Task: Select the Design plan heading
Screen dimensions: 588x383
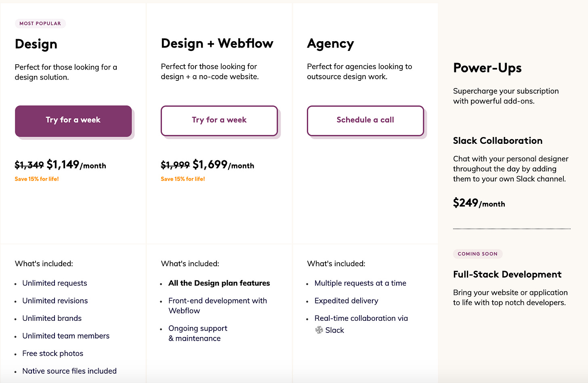Action: pos(36,44)
